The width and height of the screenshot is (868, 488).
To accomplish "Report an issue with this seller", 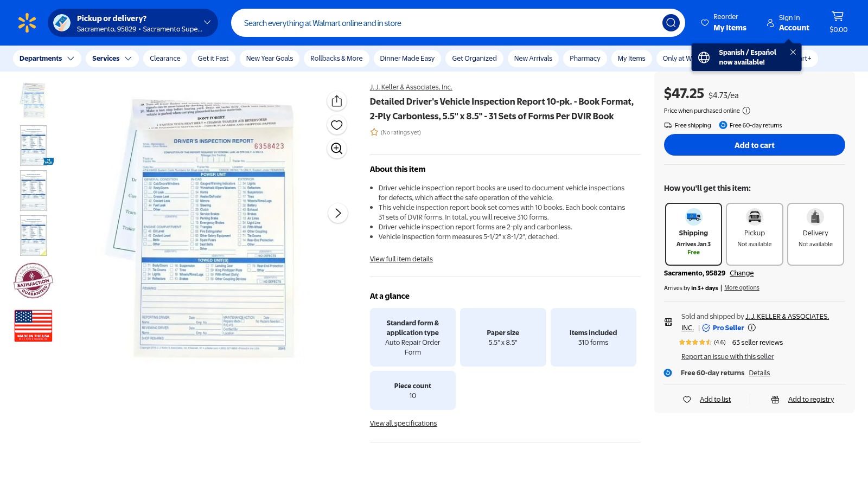I will click(x=727, y=357).
